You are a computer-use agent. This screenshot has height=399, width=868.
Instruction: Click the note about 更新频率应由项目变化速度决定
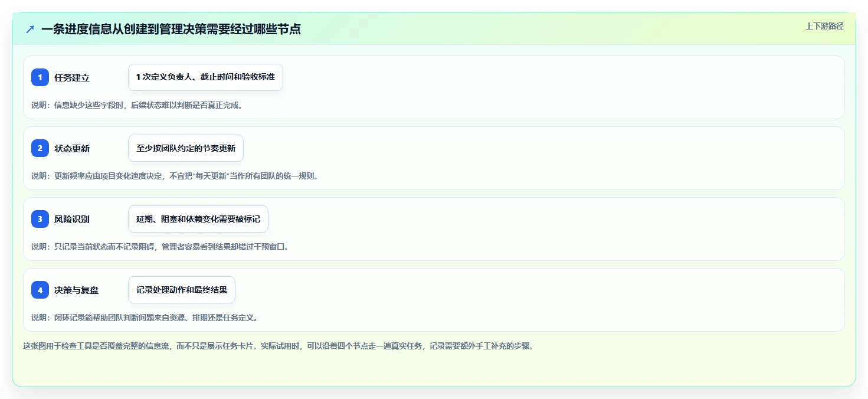coord(175,176)
